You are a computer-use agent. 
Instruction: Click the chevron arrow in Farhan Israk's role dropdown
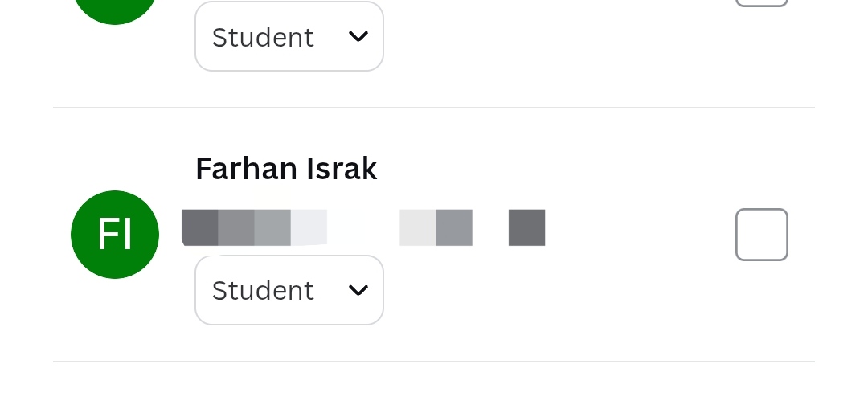pyautogui.click(x=358, y=290)
